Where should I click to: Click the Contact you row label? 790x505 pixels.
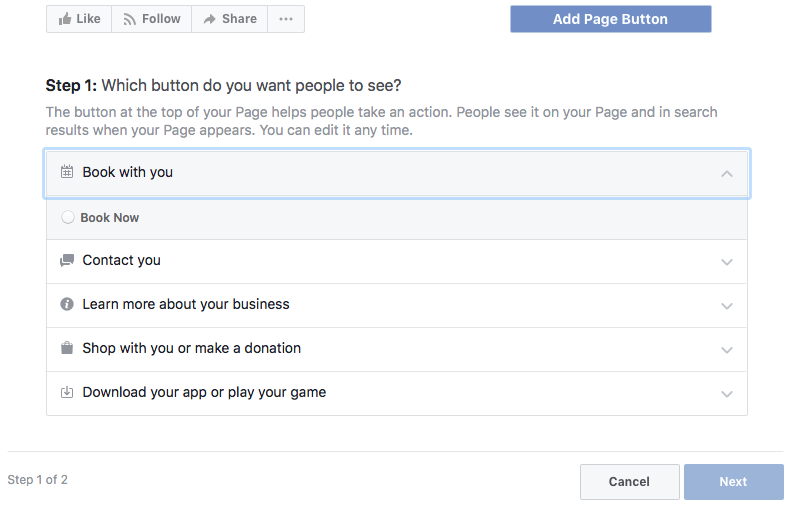click(x=121, y=260)
